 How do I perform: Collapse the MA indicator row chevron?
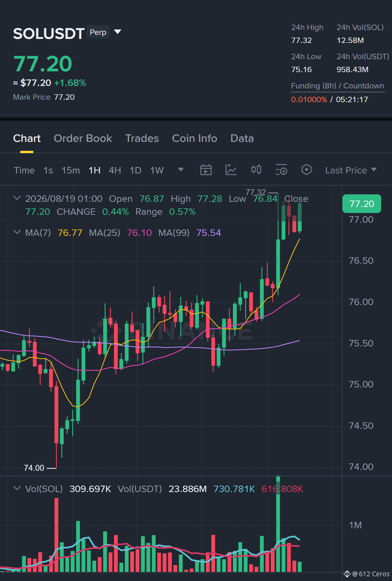point(17,232)
